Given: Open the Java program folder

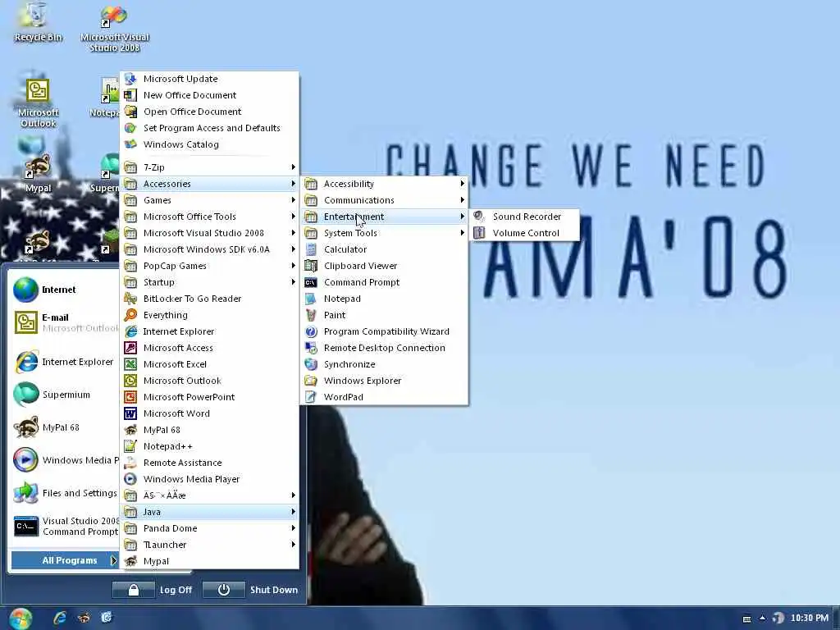Looking at the screenshot, I should (x=209, y=512).
